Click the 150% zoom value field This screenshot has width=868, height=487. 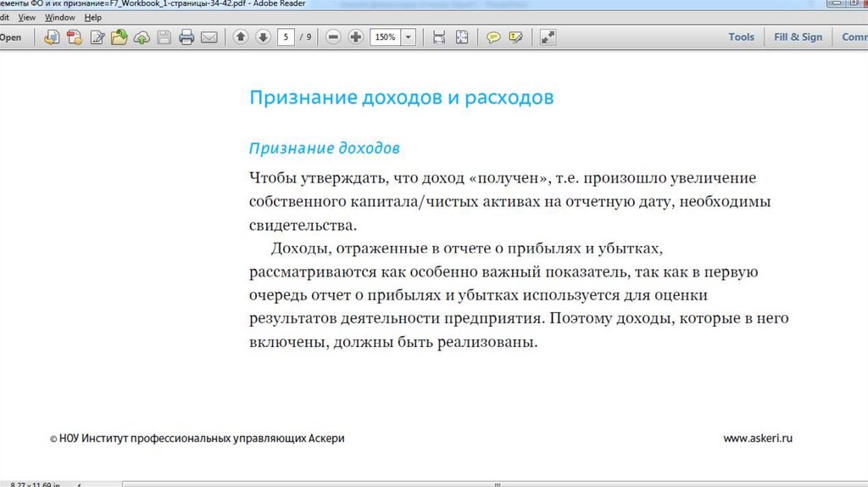point(385,37)
